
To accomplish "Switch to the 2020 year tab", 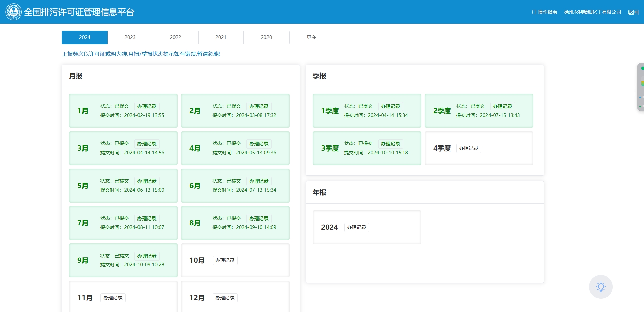I will click(266, 37).
